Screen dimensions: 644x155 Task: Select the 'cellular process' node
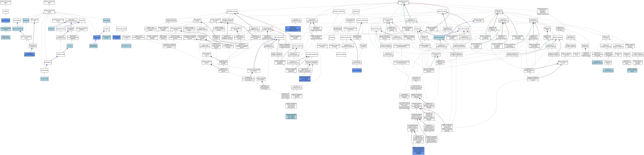click(442, 11)
